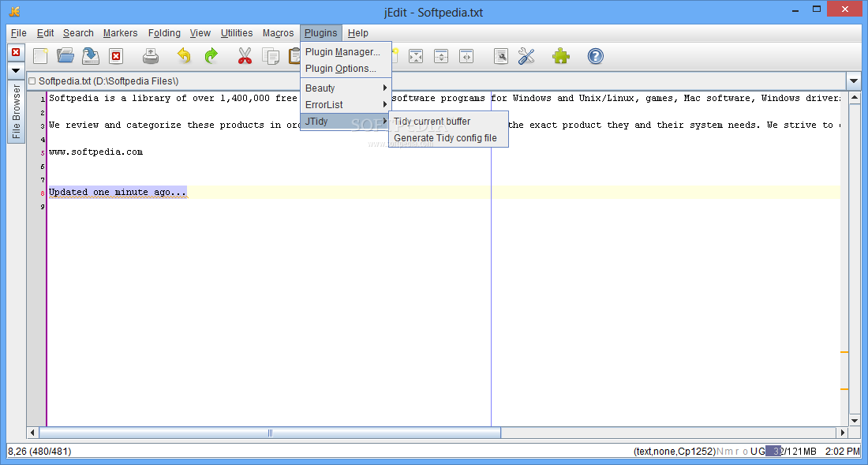Open buffer options from the toolbar

(x=501, y=56)
